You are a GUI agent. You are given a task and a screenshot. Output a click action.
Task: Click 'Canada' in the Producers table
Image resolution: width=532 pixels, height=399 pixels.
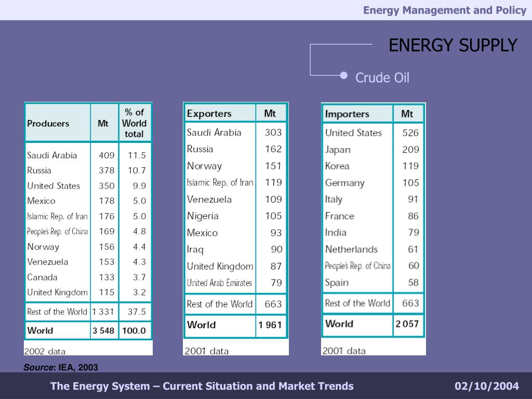pyautogui.click(x=42, y=277)
